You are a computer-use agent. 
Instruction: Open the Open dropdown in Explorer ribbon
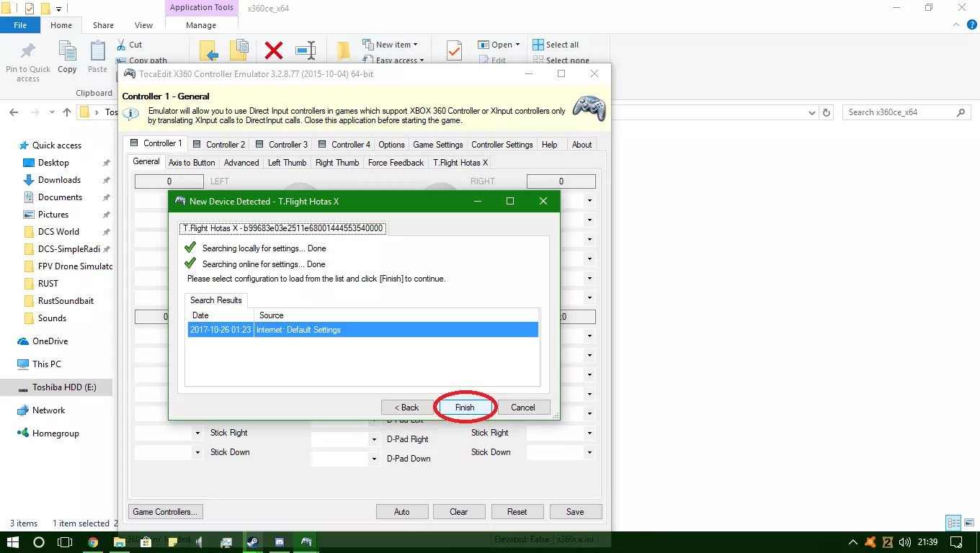point(499,45)
